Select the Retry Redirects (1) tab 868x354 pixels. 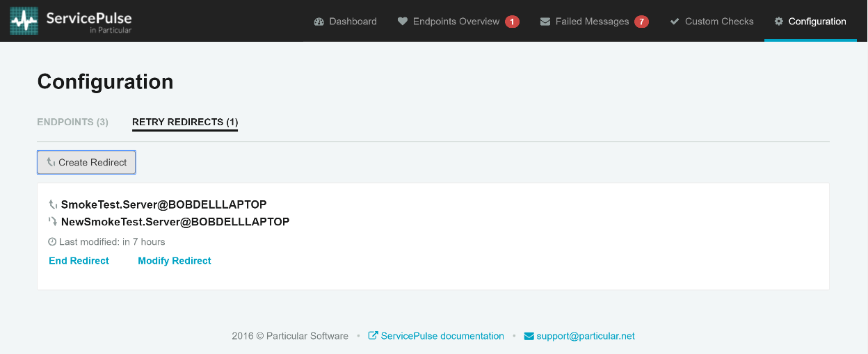[x=185, y=122]
